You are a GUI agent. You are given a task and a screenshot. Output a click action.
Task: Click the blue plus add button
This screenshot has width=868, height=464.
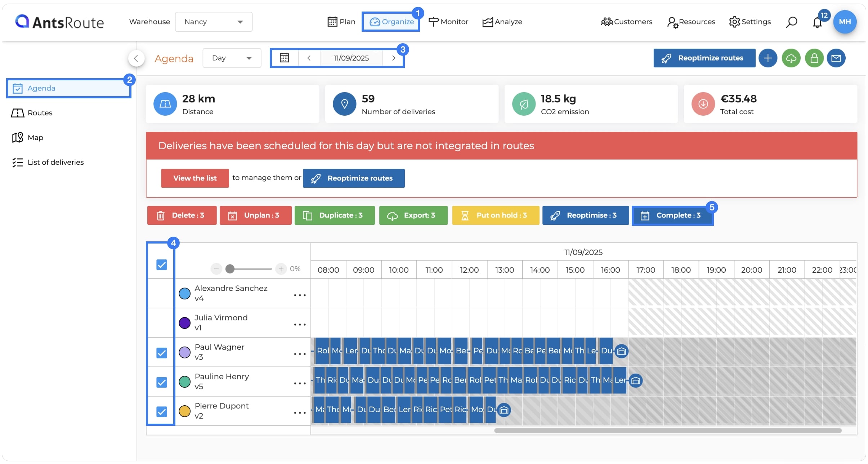(x=768, y=58)
